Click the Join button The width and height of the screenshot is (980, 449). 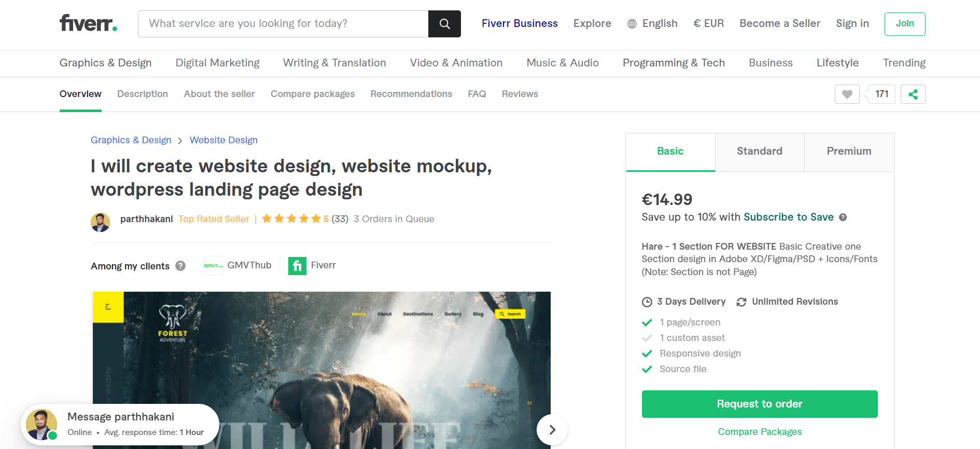pyautogui.click(x=904, y=24)
